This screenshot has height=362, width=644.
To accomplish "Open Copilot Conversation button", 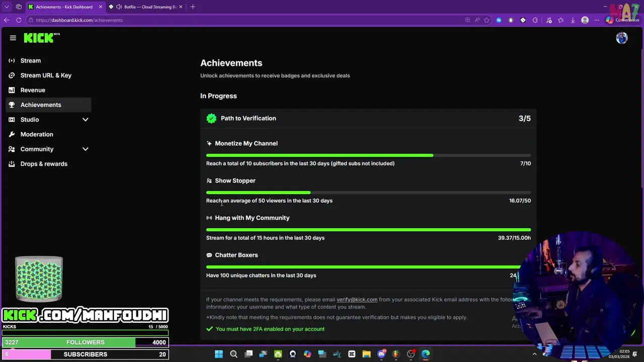I will coord(622,20).
